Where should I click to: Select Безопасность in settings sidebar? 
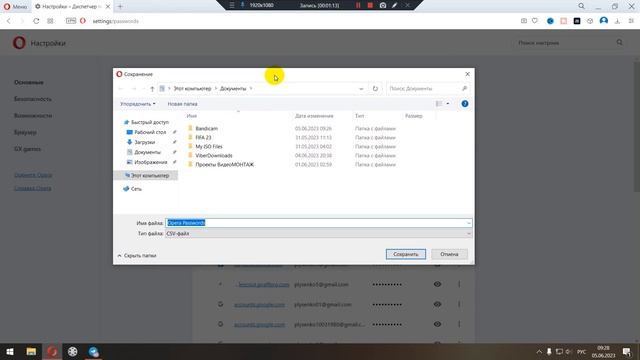tap(33, 99)
